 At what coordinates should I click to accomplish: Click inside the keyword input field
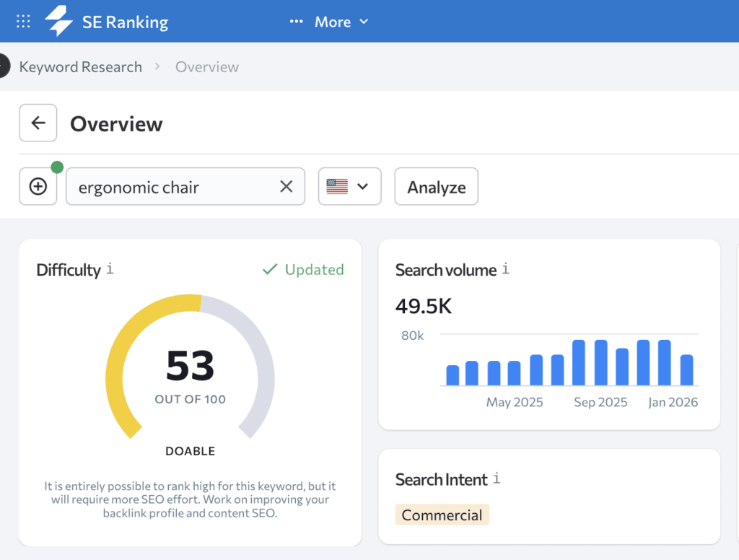[166, 186]
